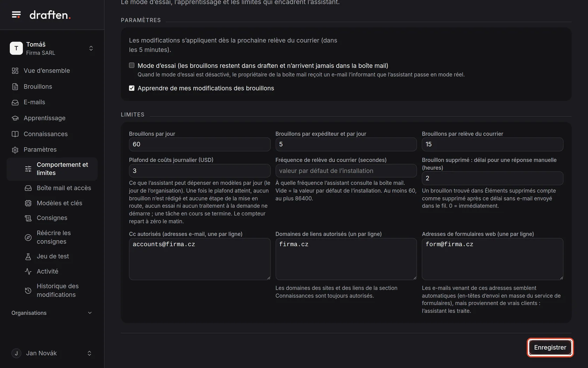Click the Organisations label in sidebar
Image resolution: width=588 pixels, height=368 pixels.
(x=29, y=313)
